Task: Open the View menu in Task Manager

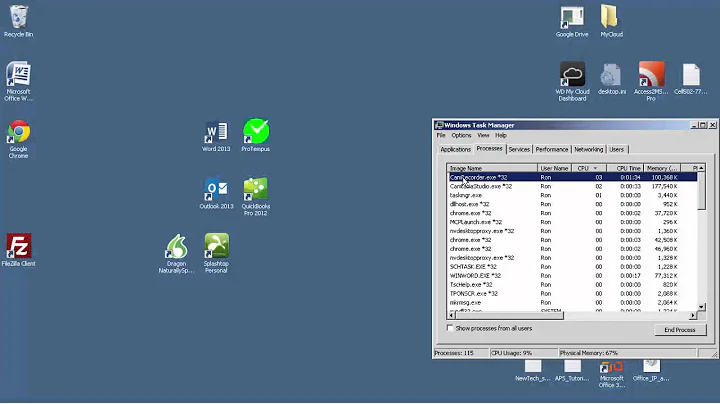Action: click(483, 135)
